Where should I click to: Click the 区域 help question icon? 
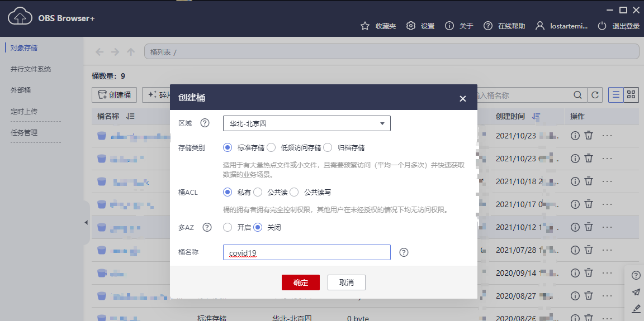pyautogui.click(x=205, y=123)
